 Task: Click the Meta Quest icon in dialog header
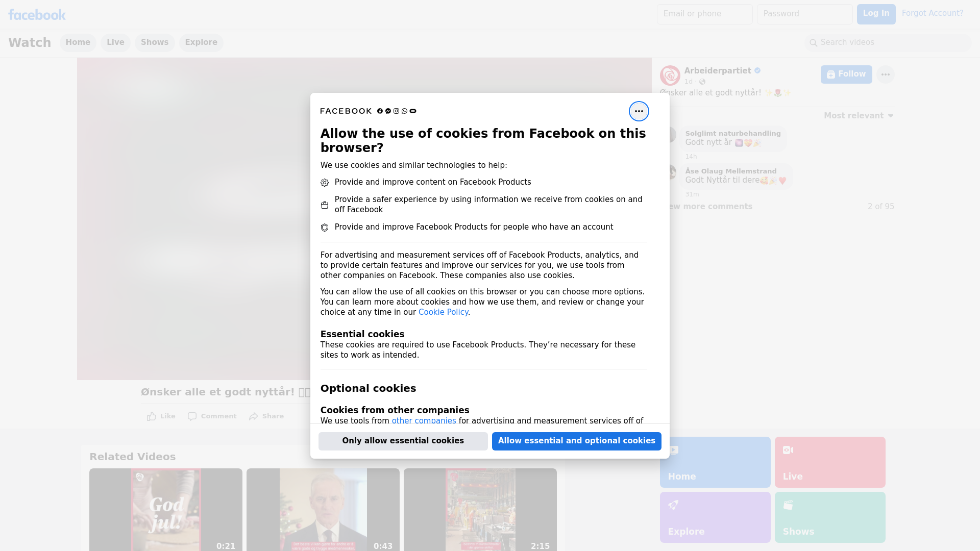click(x=413, y=111)
